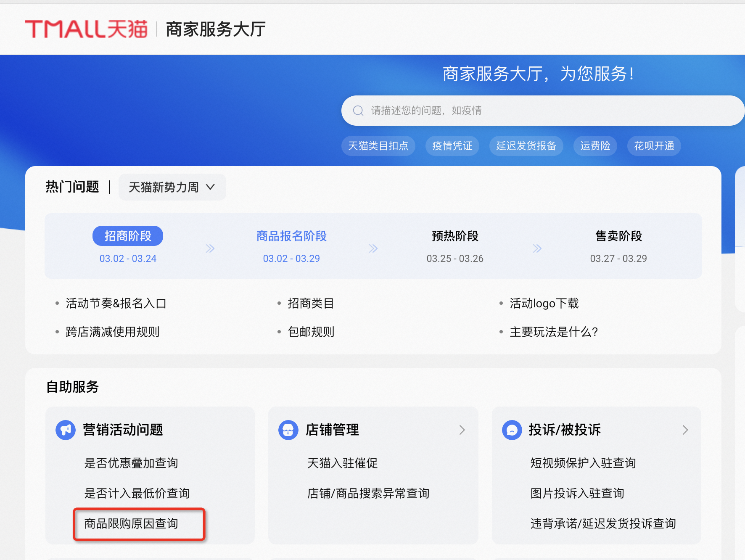Open 是否计入最低价查询 link
The image size is (745, 560).
tap(137, 493)
